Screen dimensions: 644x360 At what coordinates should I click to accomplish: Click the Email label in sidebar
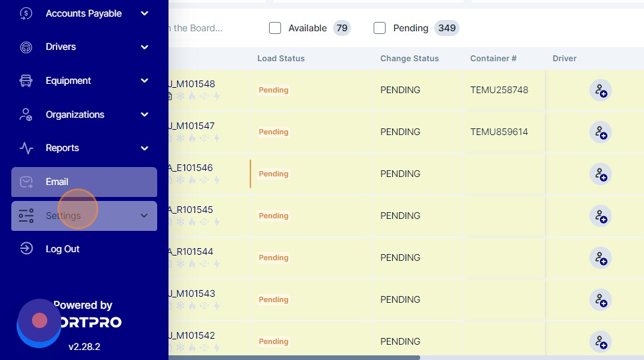pos(57,182)
